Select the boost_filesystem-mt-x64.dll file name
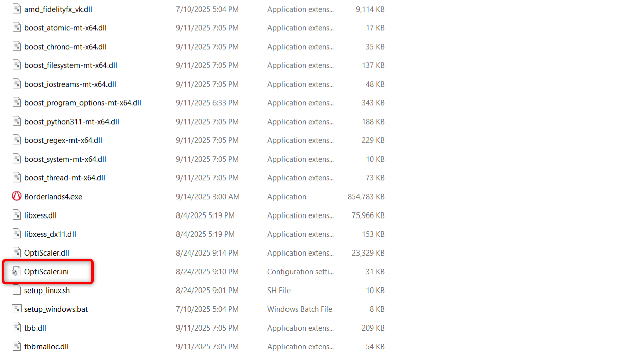This screenshot has width=644, height=362. click(x=70, y=65)
